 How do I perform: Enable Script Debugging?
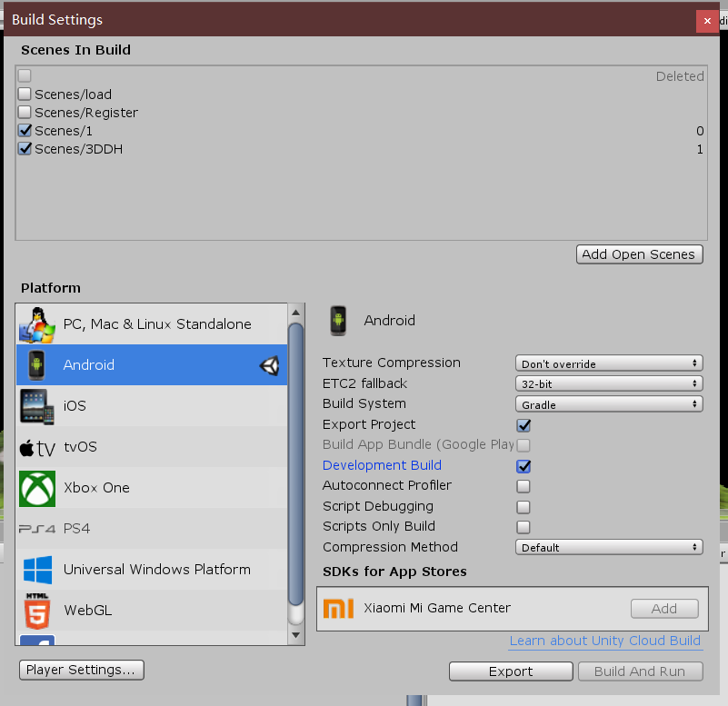click(524, 506)
